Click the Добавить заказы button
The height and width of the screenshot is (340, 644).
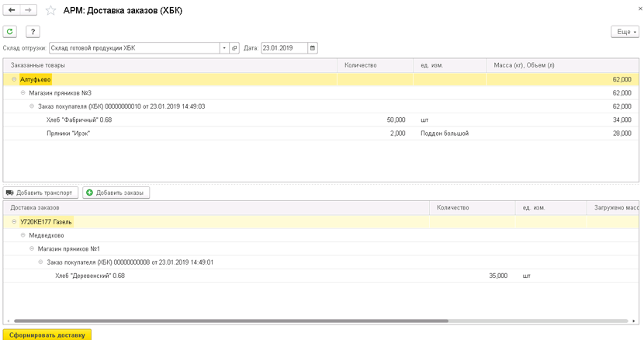pyautogui.click(x=116, y=193)
